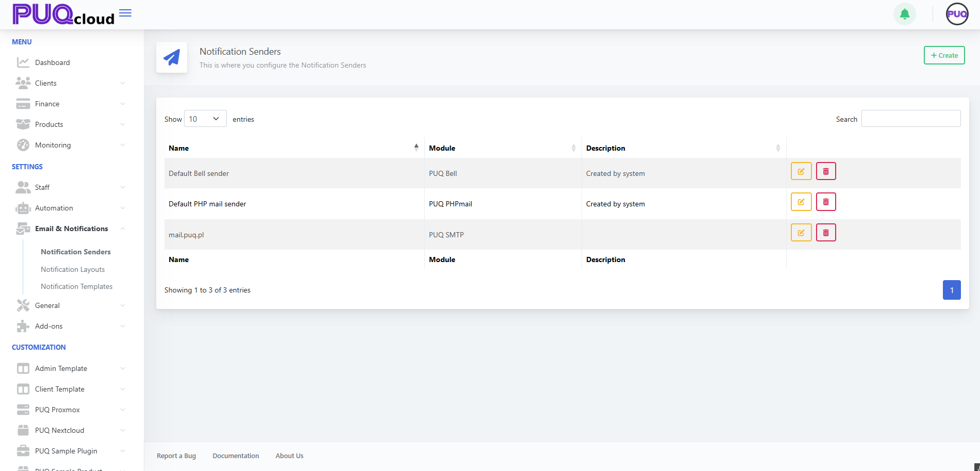This screenshot has width=980, height=471.
Task: Click the PUQ SMTP module cell
Action: click(x=503, y=235)
